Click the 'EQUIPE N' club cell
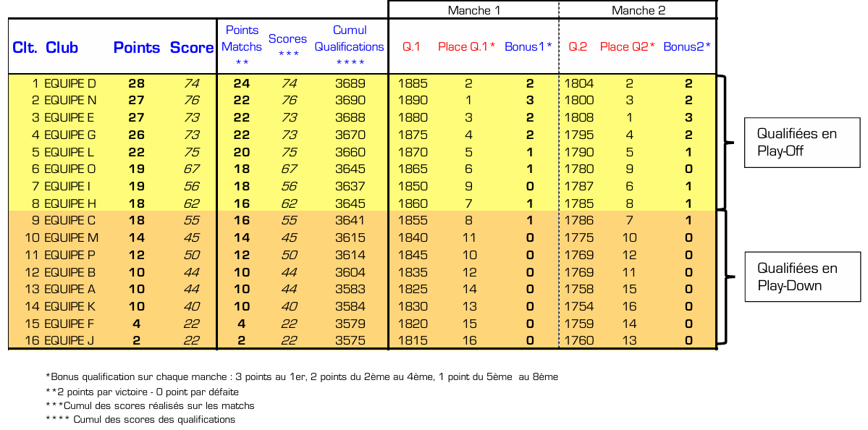Viewport: 868px width, 430px height. (70, 101)
